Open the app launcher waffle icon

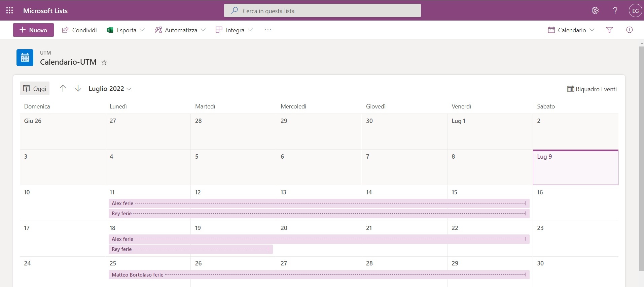click(9, 10)
